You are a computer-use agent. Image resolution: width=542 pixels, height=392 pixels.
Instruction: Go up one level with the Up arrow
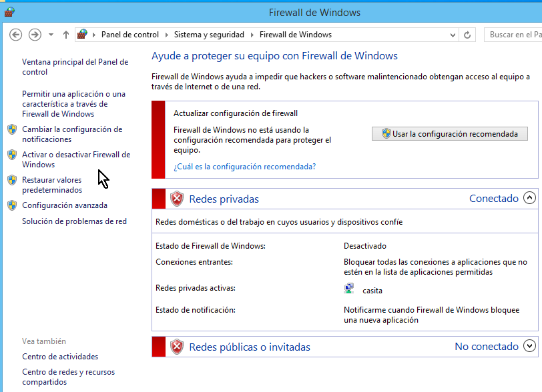point(66,35)
